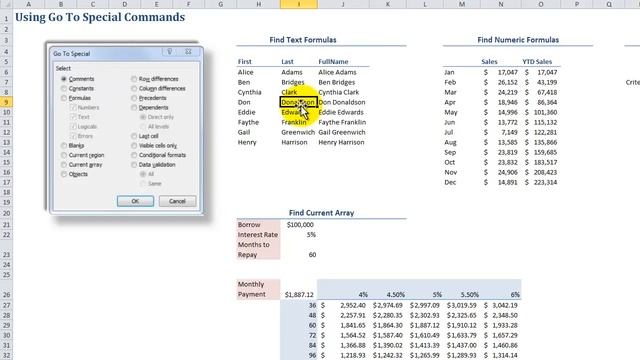The image size is (640, 360).
Task: Click the Bridges last name cell
Action: click(299, 82)
